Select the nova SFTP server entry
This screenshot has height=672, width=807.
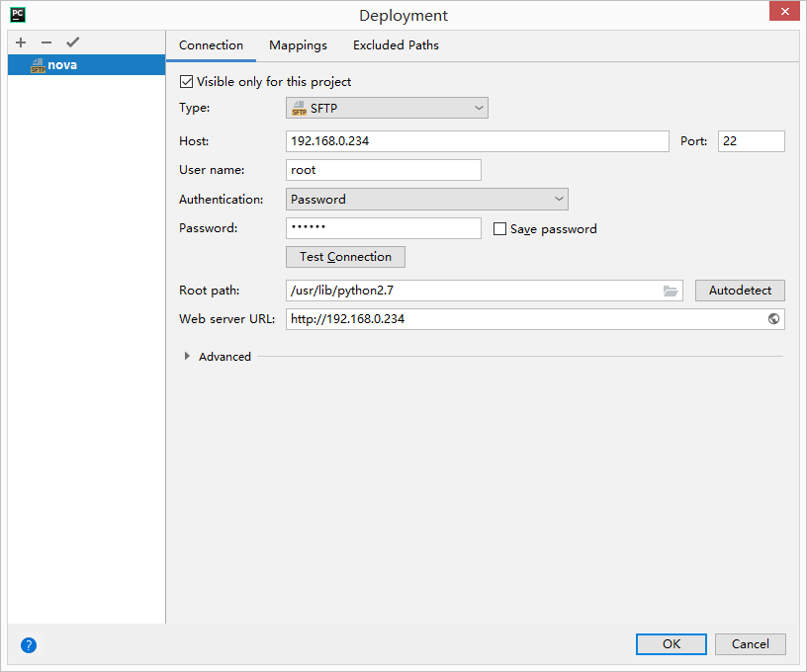click(x=86, y=65)
